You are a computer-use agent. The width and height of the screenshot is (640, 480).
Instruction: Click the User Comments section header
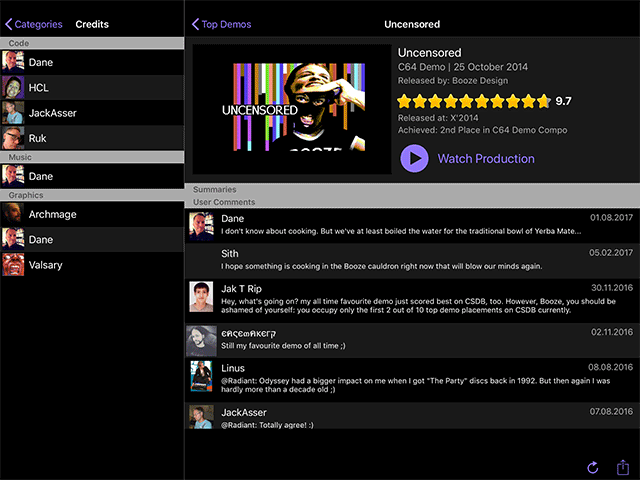pos(412,202)
